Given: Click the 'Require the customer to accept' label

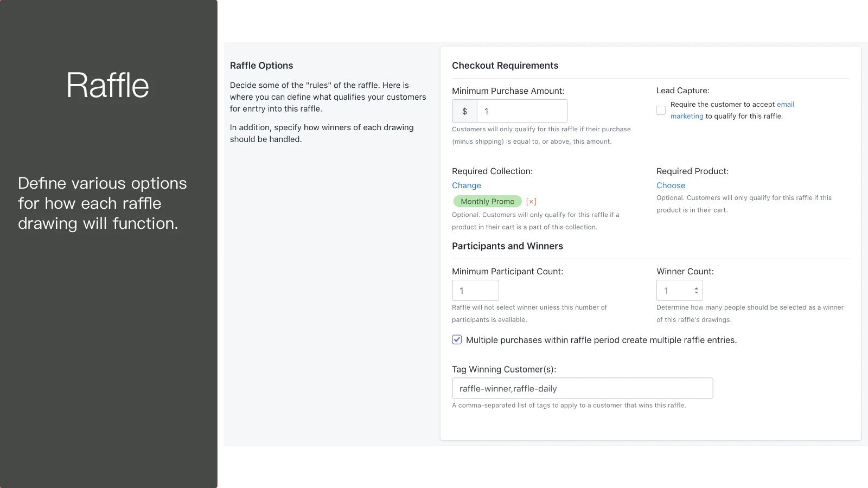Looking at the screenshot, I should 723,105.
